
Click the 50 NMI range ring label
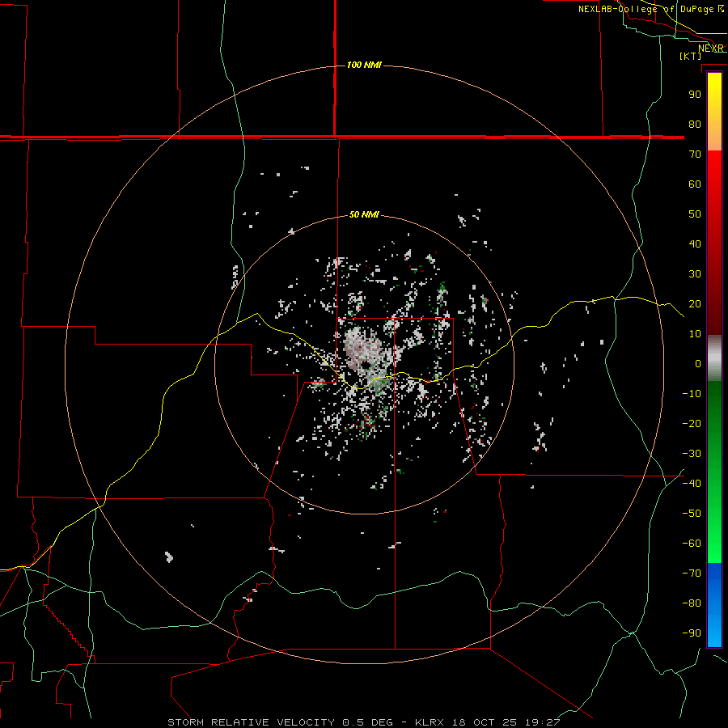pos(364,214)
